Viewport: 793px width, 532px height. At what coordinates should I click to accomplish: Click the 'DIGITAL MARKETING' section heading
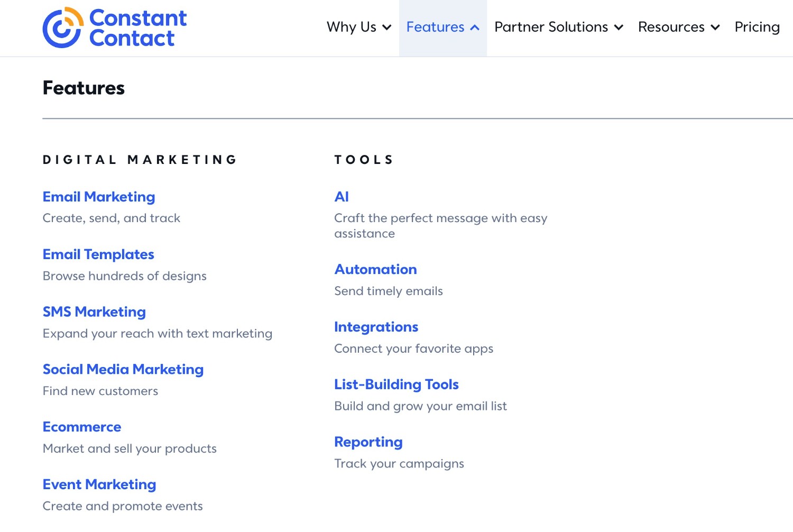point(140,160)
